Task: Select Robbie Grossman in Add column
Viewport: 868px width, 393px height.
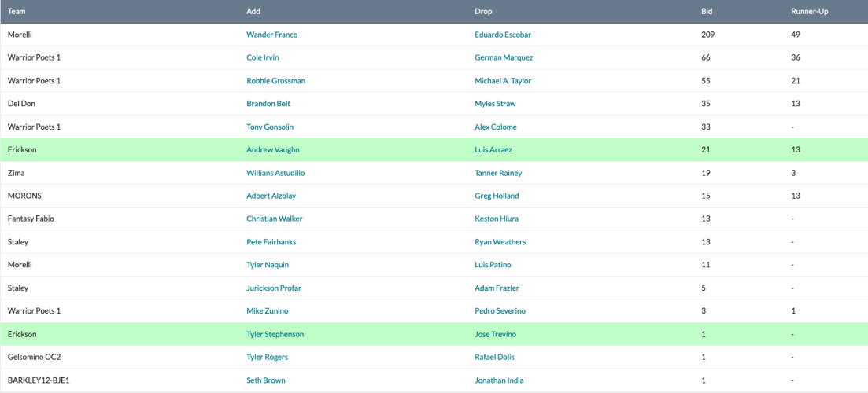Action: point(275,81)
